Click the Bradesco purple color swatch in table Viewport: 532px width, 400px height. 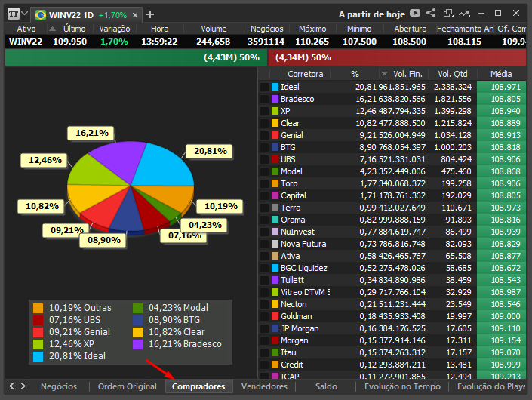(275, 99)
